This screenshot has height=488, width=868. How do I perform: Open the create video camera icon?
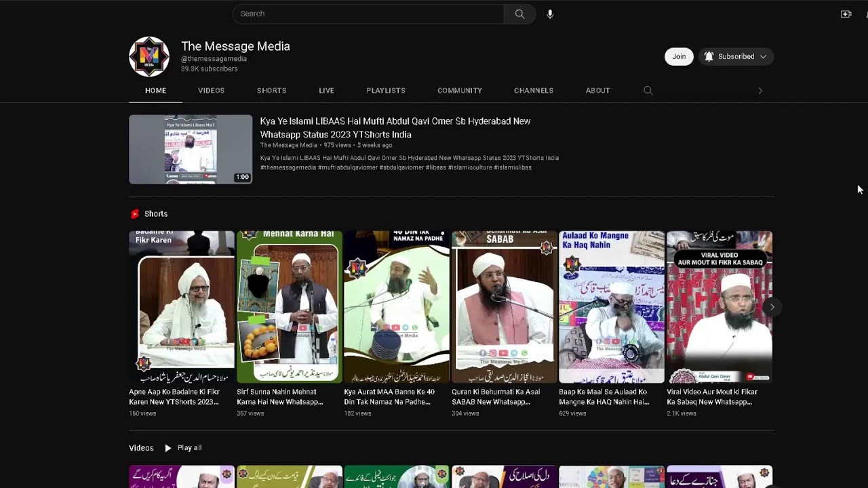[x=846, y=14]
